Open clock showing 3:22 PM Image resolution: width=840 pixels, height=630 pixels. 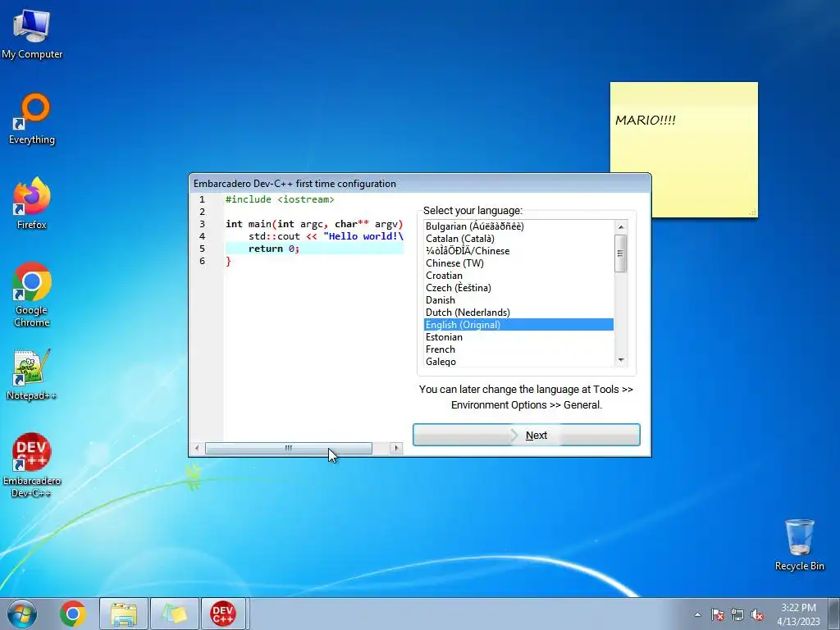[798, 614]
